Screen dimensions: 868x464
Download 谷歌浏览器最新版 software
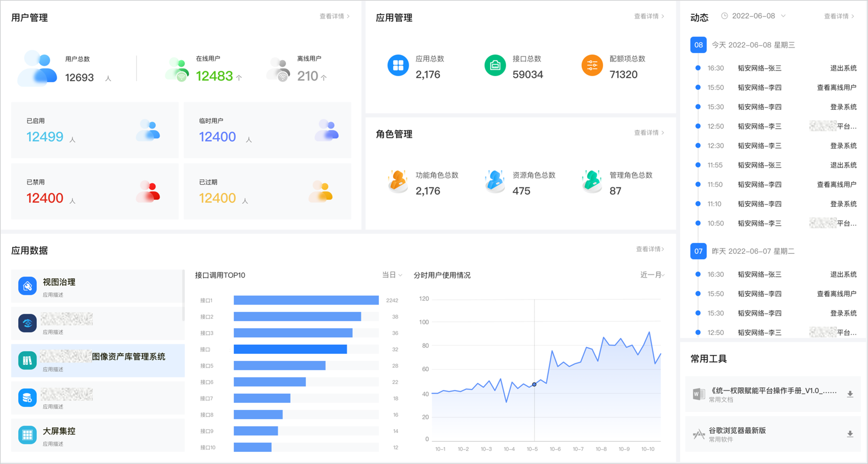(850, 434)
